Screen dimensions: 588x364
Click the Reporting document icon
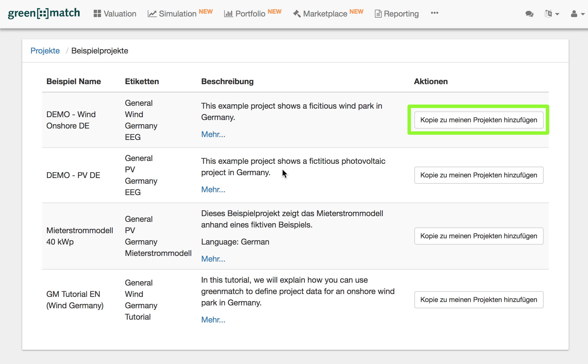click(x=378, y=14)
